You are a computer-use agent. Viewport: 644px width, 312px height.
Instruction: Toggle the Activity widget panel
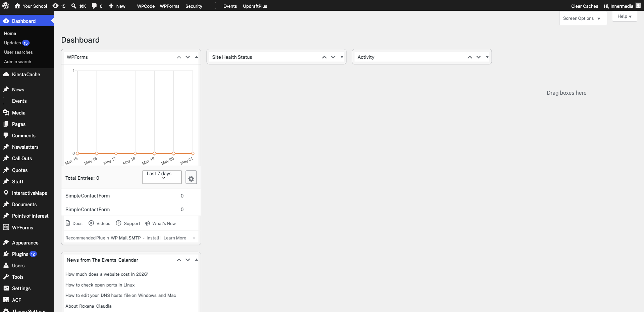coord(487,57)
